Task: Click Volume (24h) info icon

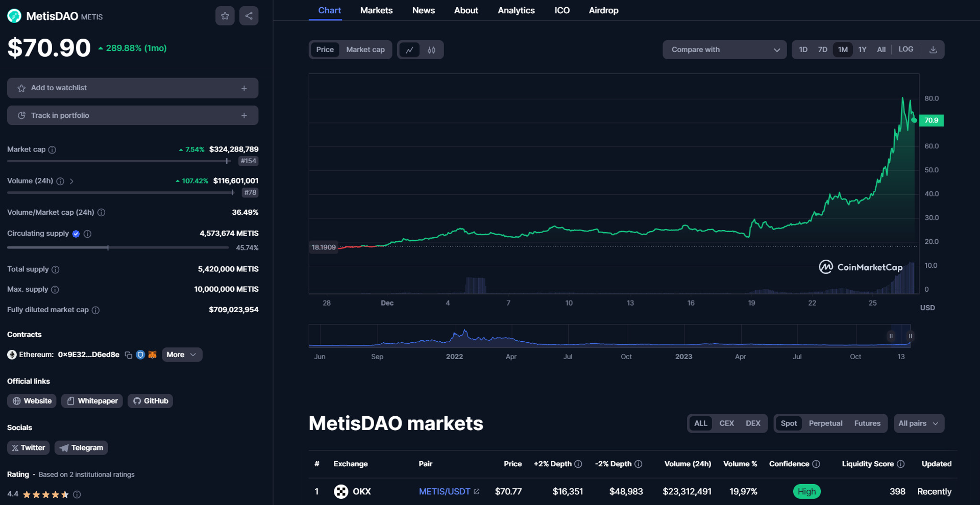Action: [x=60, y=181]
